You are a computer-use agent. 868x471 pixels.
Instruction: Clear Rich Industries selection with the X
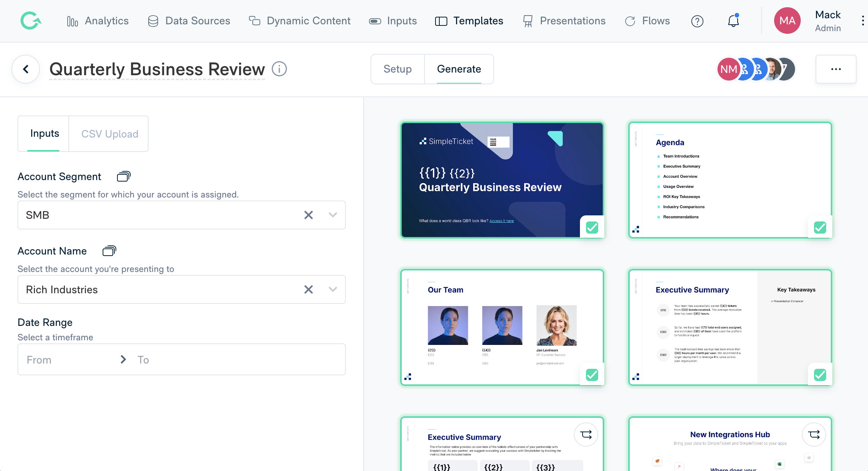[309, 289]
